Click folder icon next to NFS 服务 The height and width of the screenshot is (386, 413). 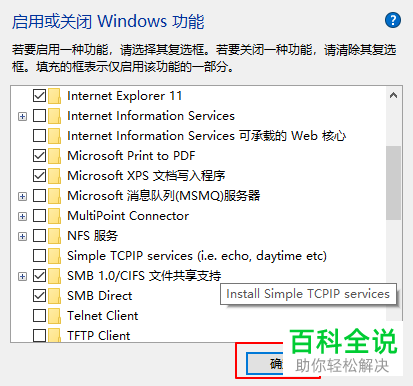click(54, 236)
